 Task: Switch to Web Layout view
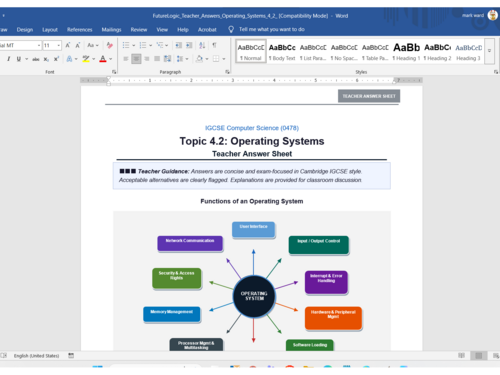(496, 356)
